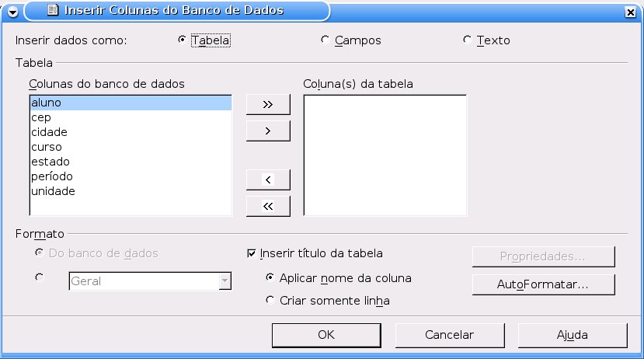Open the AutoFormatar dialog
The image size is (644, 359).
point(543,284)
